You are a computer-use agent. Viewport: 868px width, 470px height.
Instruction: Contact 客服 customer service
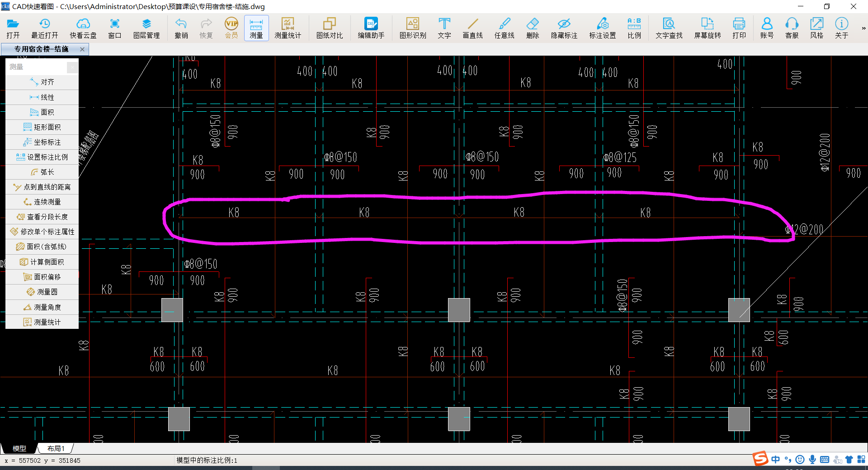[x=792, y=28]
